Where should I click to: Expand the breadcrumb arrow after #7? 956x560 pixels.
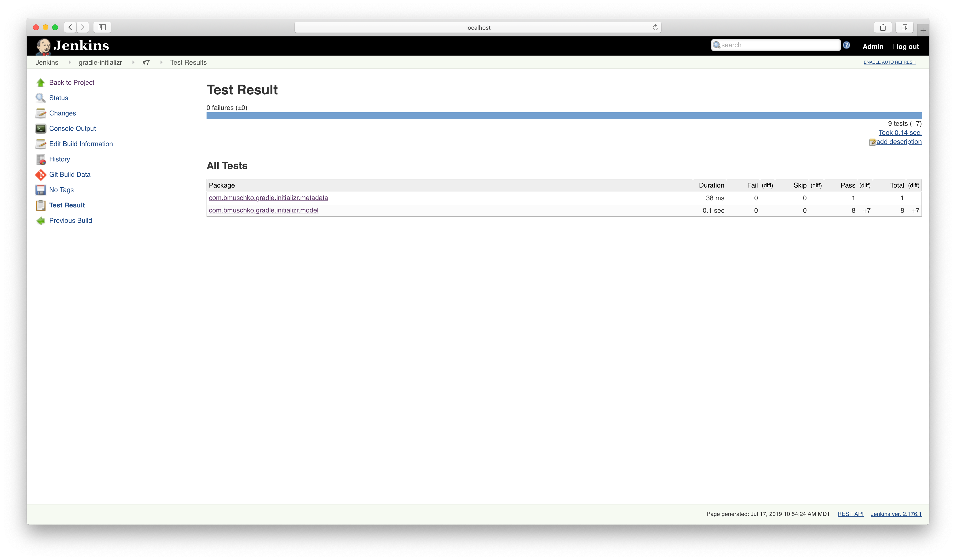coord(161,63)
